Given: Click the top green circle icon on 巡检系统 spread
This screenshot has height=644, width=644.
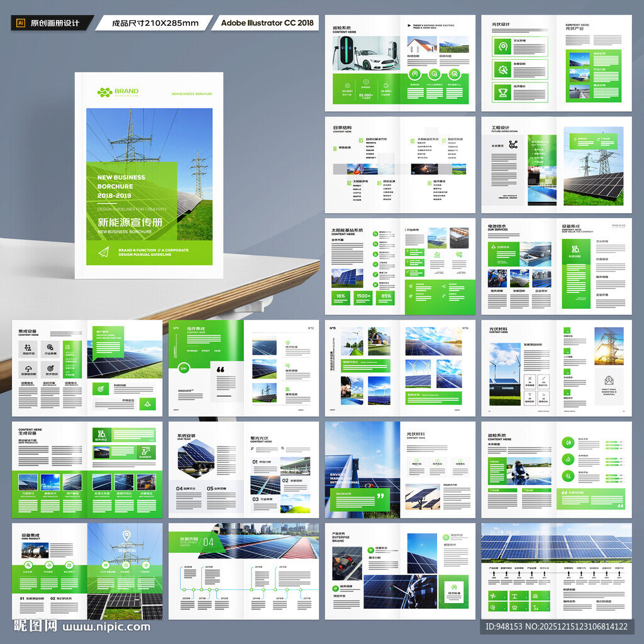Looking at the screenshot, I should 568,443.
